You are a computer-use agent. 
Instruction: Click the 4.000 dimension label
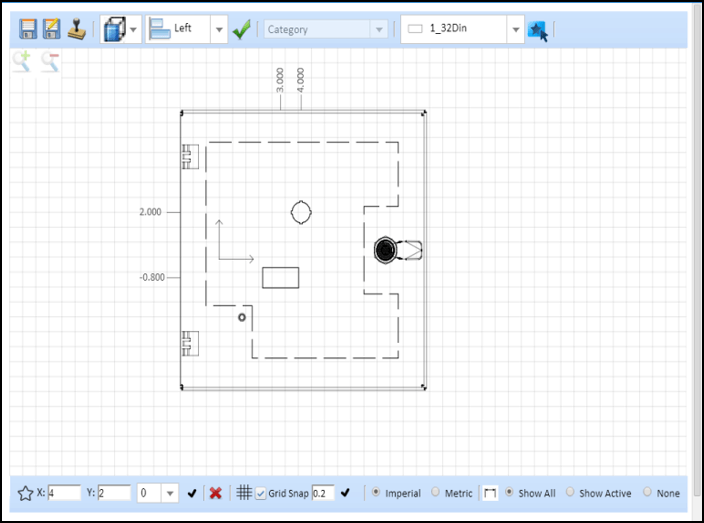click(301, 80)
